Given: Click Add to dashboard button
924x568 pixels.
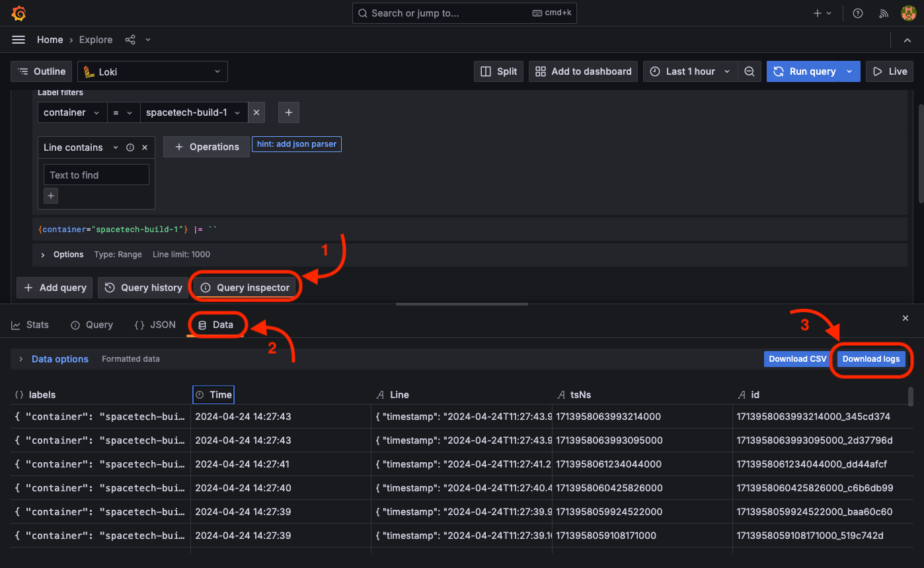Looking at the screenshot, I should pyautogui.click(x=584, y=71).
